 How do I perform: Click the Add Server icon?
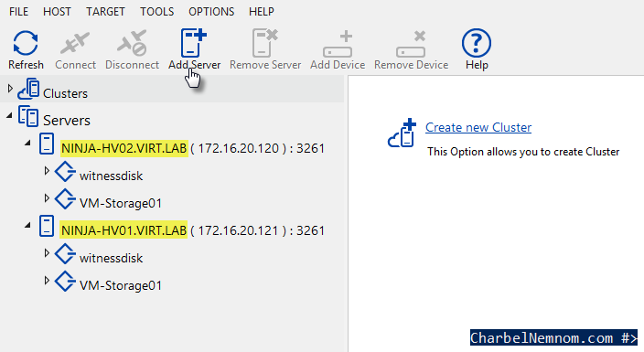[x=193, y=43]
